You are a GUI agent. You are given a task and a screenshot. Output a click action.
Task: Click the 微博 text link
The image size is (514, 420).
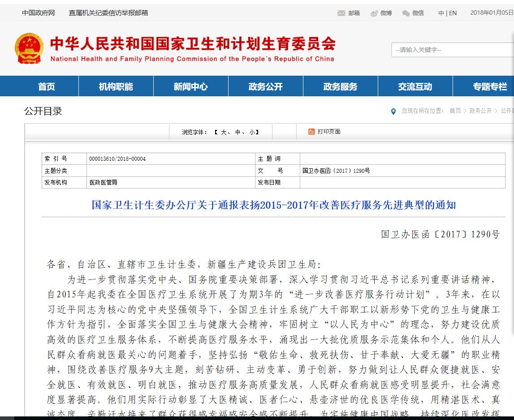(386, 13)
